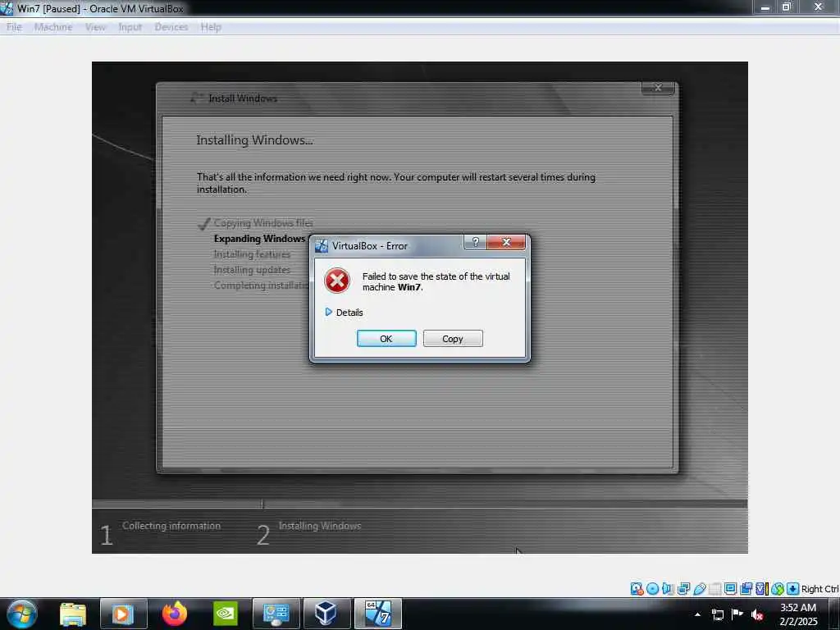Screen dimensions: 840x630
Task: Click the red error icon in dialog
Action: pos(337,281)
